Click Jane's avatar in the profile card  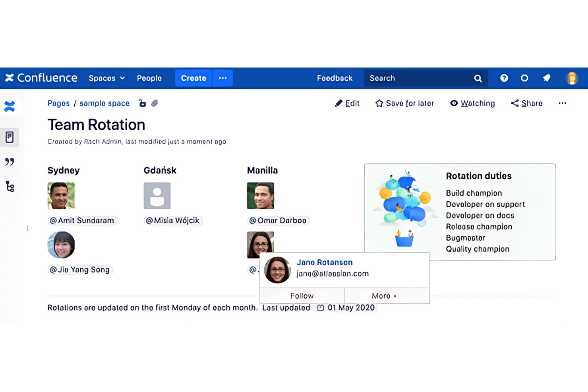pos(277,270)
